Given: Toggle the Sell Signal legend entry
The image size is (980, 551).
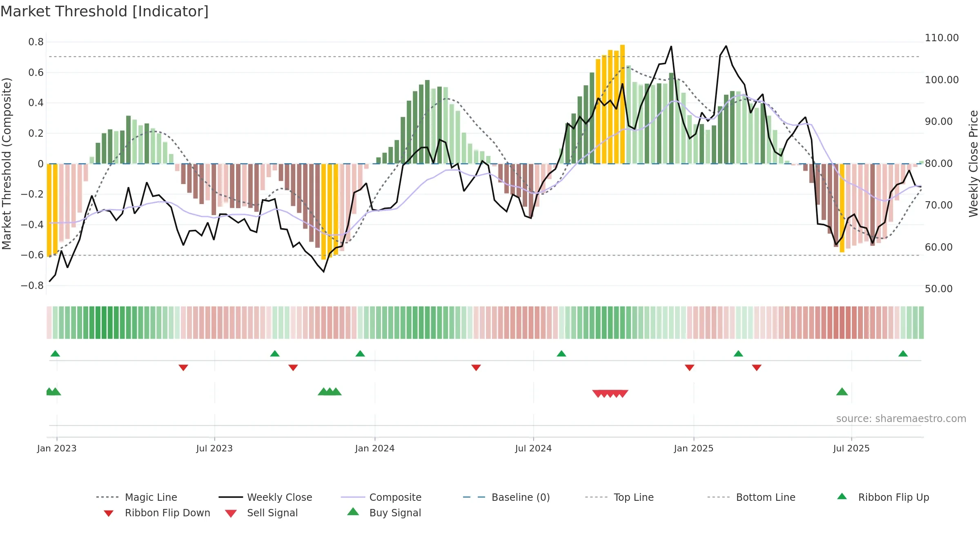Looking at the screenshot, I should tap(261, 513).
